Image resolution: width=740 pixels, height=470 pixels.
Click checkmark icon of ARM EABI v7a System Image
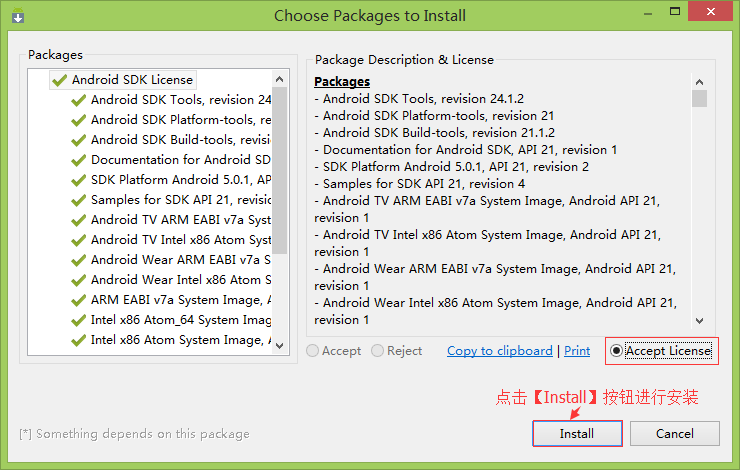click(78, 301)
